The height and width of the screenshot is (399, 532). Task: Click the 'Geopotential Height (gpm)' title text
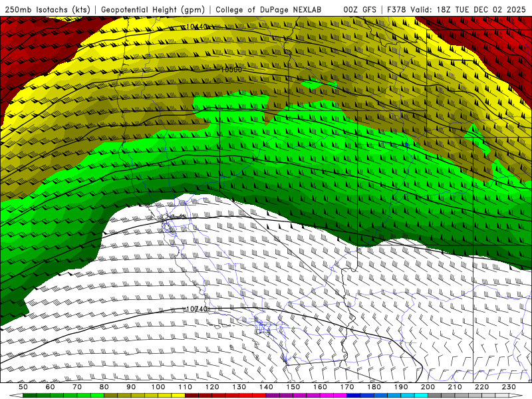tap(153, 10)
